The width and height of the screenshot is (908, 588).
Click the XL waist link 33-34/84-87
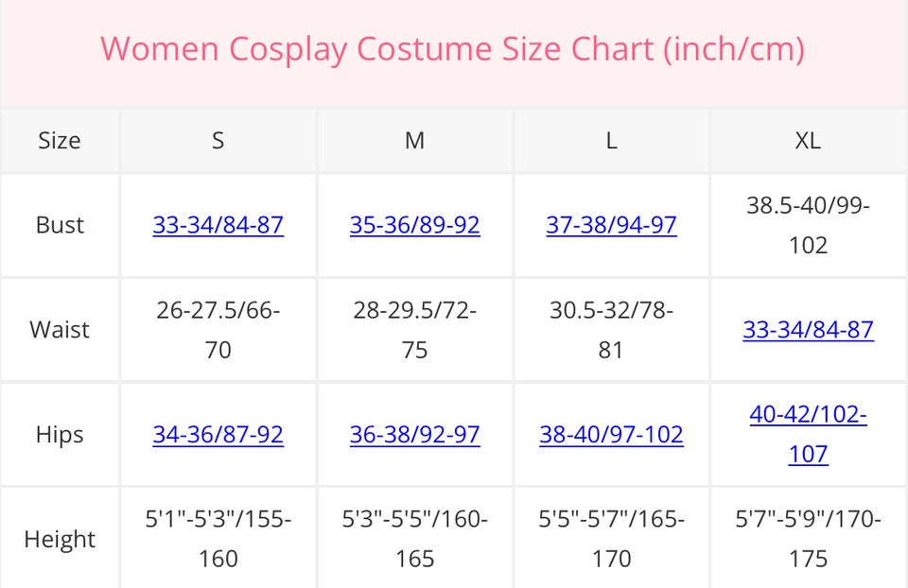coord(808,329)
